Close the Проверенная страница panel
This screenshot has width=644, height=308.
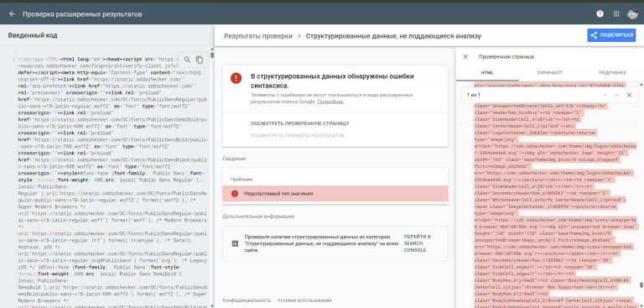(x=465, y=57)
